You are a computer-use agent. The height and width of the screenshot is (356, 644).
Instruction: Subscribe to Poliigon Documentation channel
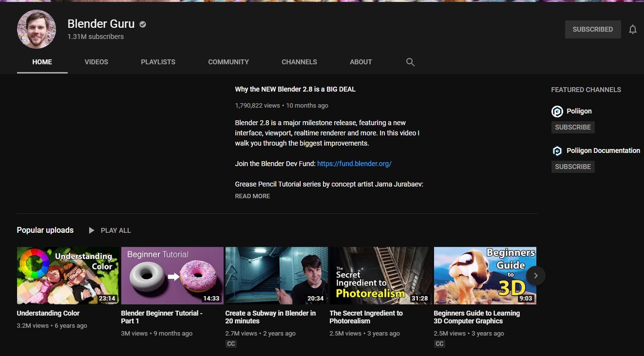tap(573, 167)
